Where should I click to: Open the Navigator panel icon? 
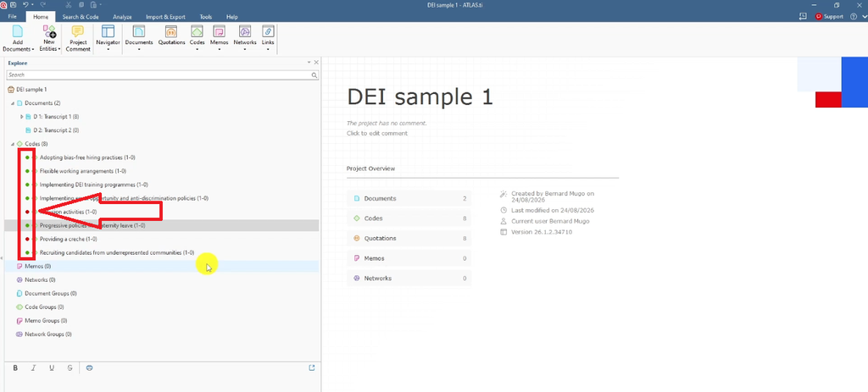(x=108, y=32)
